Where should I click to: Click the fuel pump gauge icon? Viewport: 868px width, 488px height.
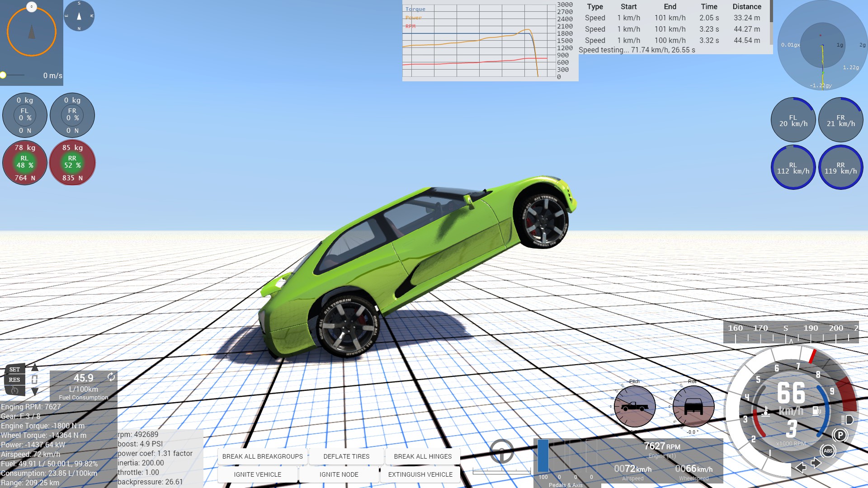tap(816, 411)
